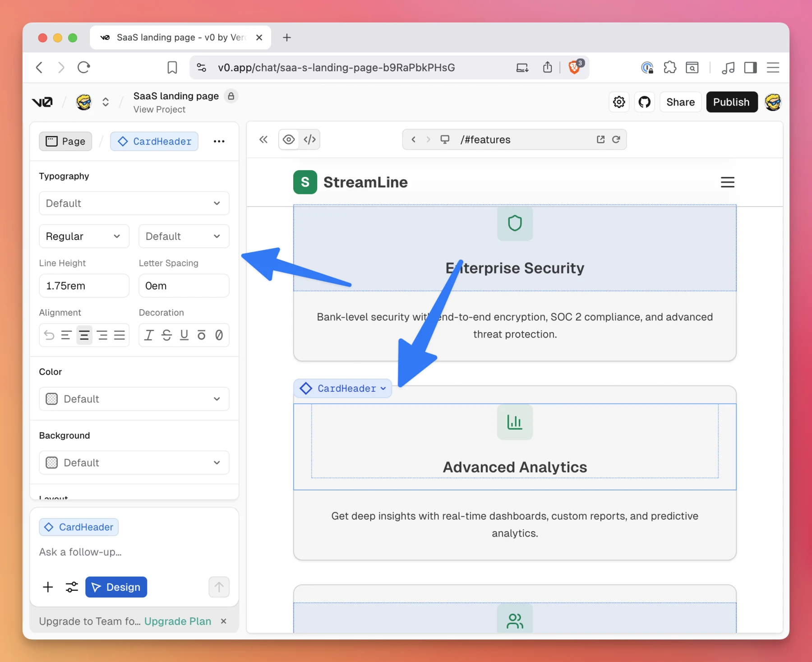The image size is (812, 662).
Task: Select the desktop viewport icon
Action: (445, 139)
